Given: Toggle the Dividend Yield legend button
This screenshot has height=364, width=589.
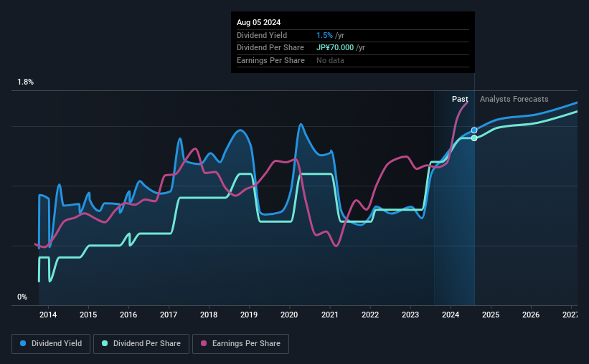Looking at the screenshot, I should tap(51, 344).
